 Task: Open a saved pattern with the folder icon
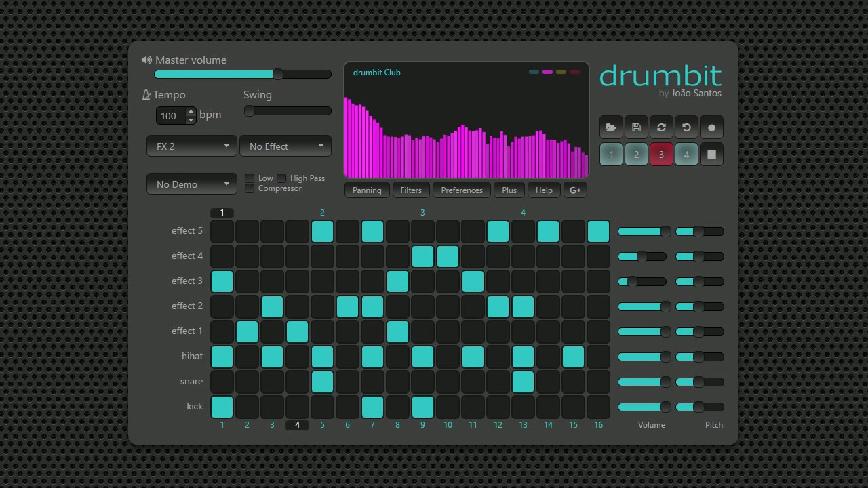611,127
